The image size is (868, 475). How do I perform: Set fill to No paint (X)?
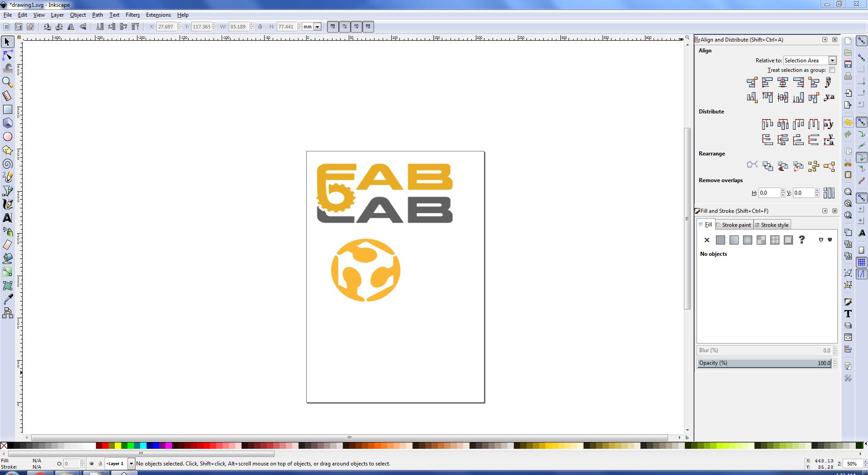point(707,240)
